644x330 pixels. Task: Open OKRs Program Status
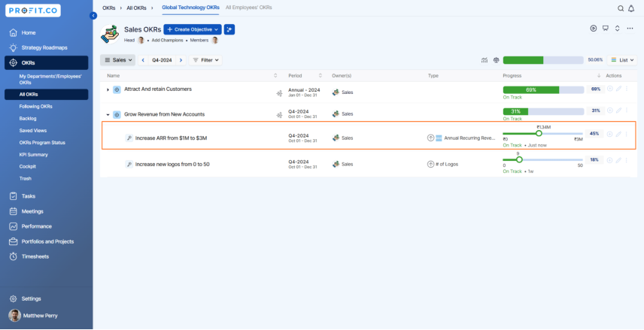point(42,142)
